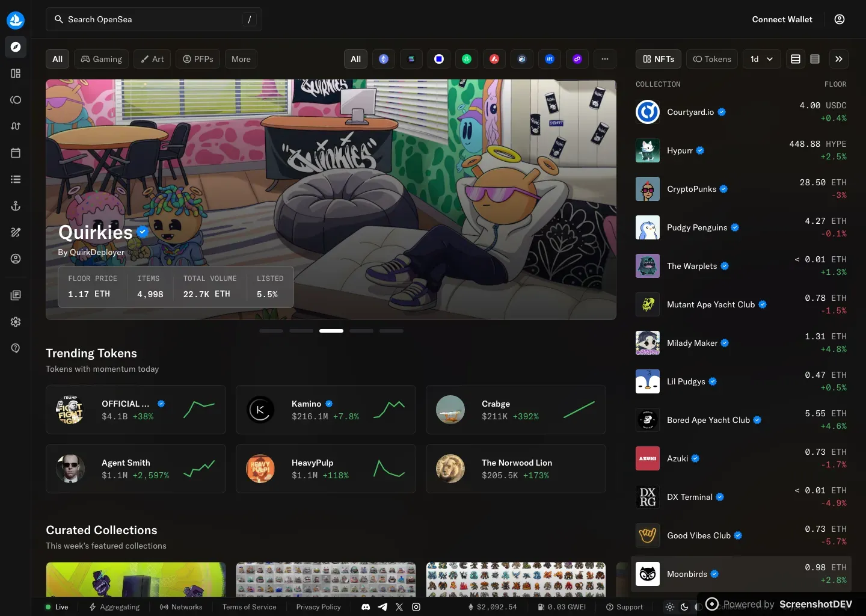Jump to the last carousel slide indicator
866x616 pixels.
tap(392, 331)
